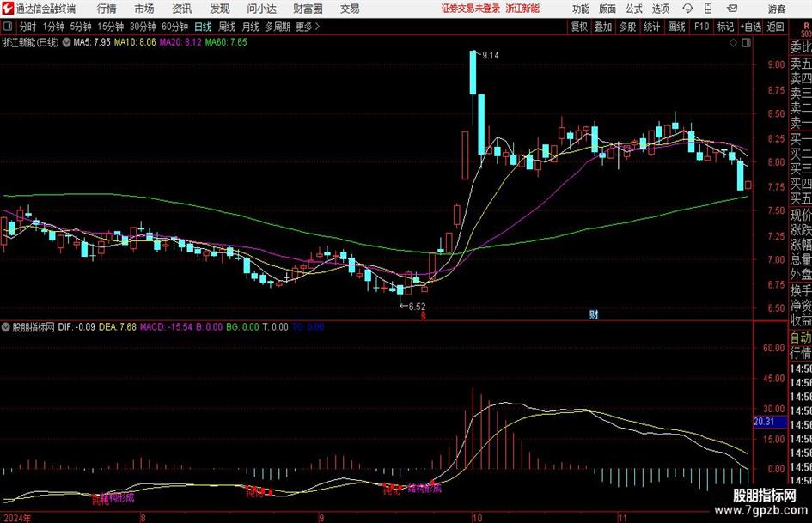Screen dimensions: 812x523
Task: Open 多周期 multi-period view
Action: [x=277, y=27]
